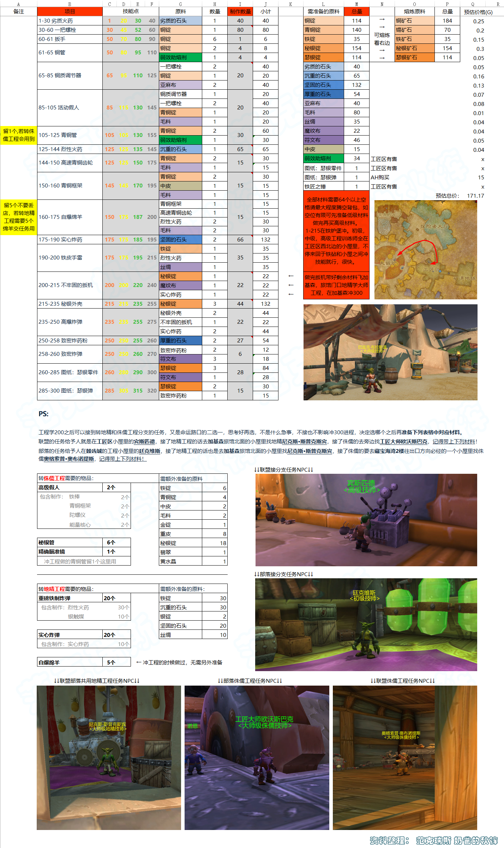
Task: Click the 铜矿石 smelting material cell
Action: tap(414, 20)
